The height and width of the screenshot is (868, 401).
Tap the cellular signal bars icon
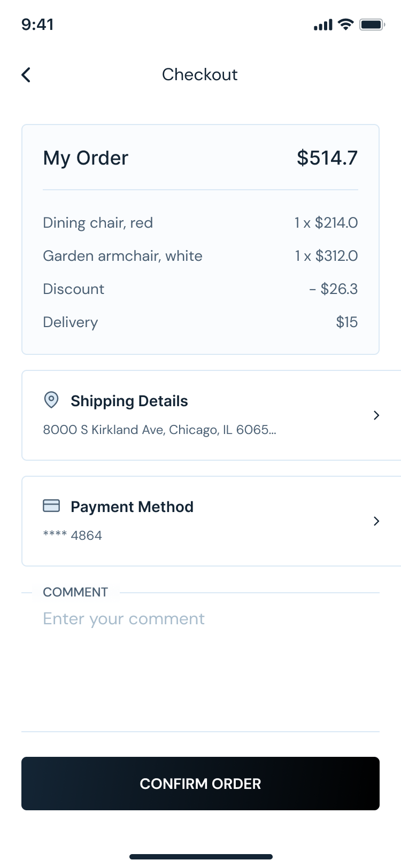(x=323, y=25)
